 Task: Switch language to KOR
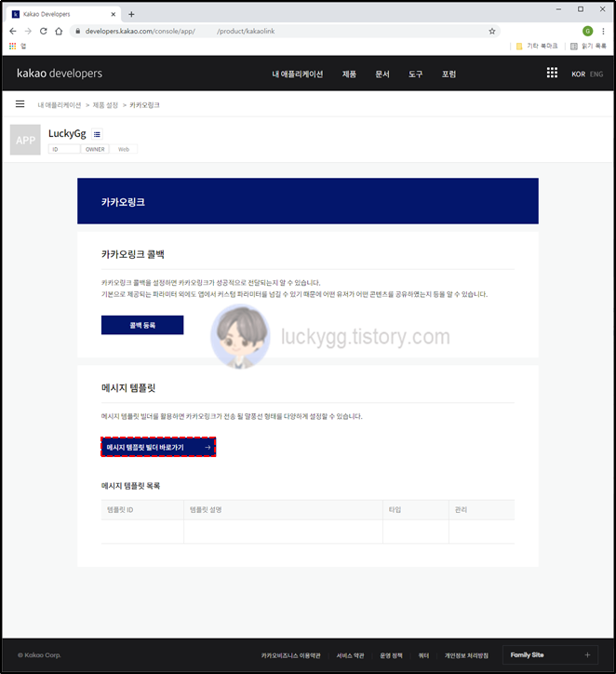click(x=578, y=74)
